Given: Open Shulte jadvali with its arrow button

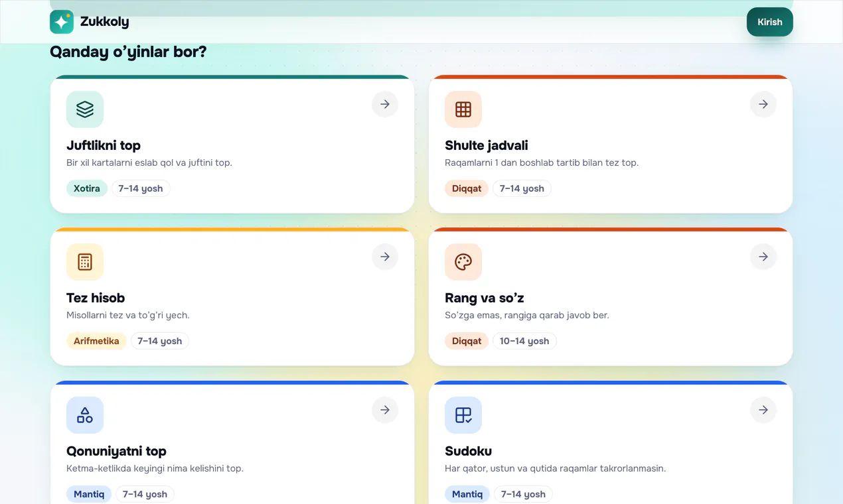Looking at the screenshot, I should coord(763,104).
